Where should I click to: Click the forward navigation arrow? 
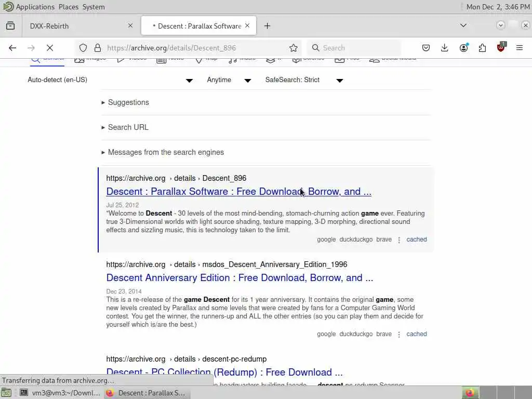click(31, 48)
